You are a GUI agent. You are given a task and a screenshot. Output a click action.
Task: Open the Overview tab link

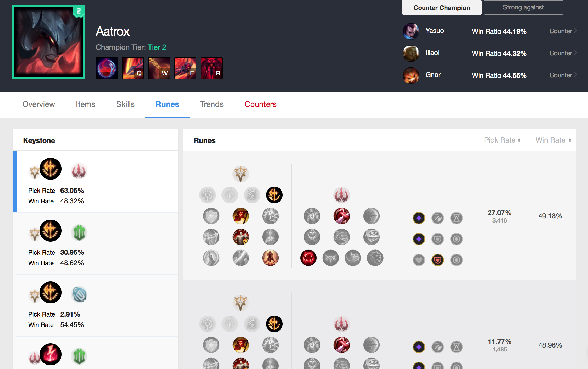[x=39, y=104]
